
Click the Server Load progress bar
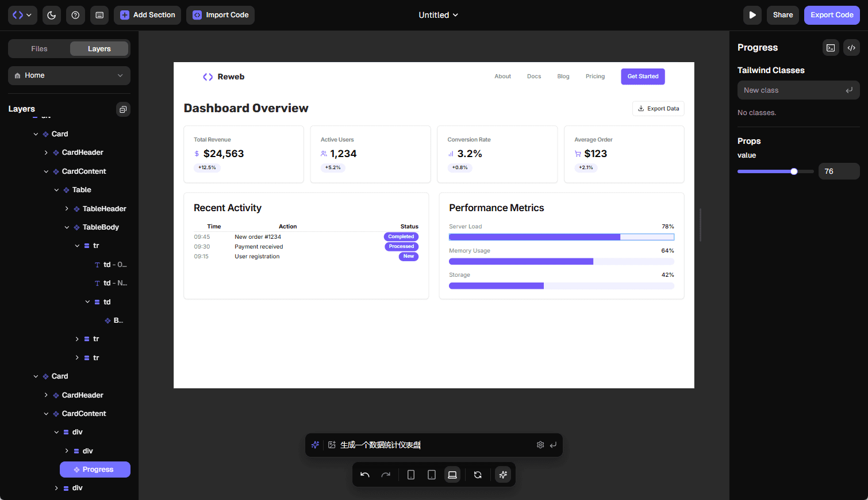coord(562,237)
